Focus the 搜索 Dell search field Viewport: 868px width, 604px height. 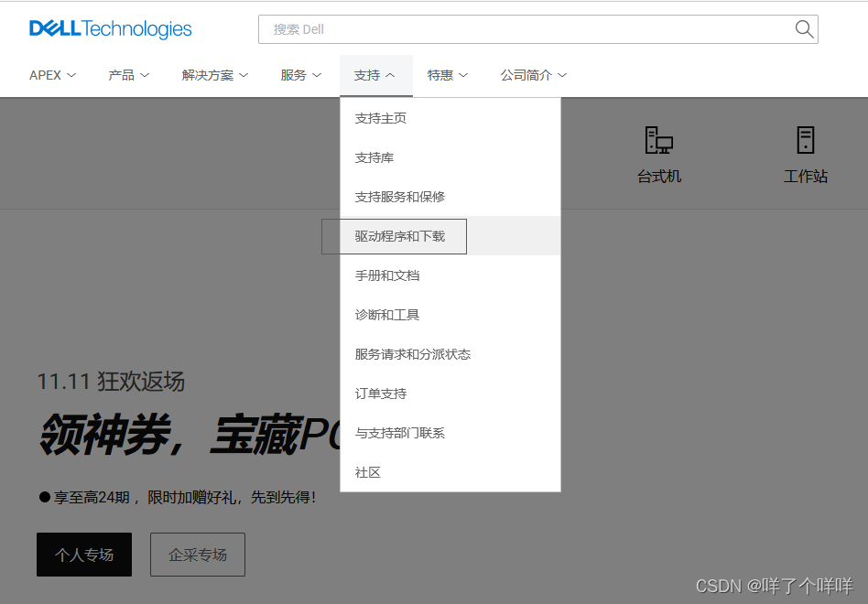point(538,29)
